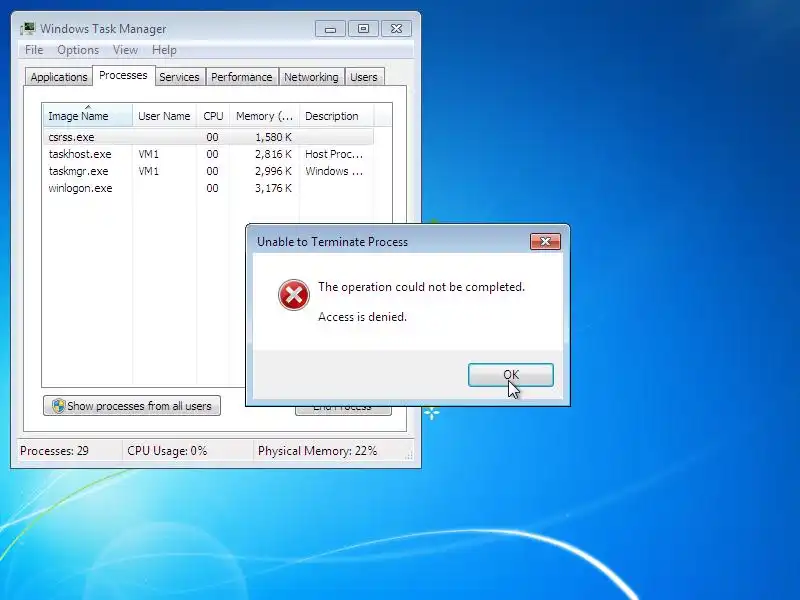Click the Task Manager title bar icon
Image resolution: width=800 pixels, height=600 pixels.
pos(28,29)
